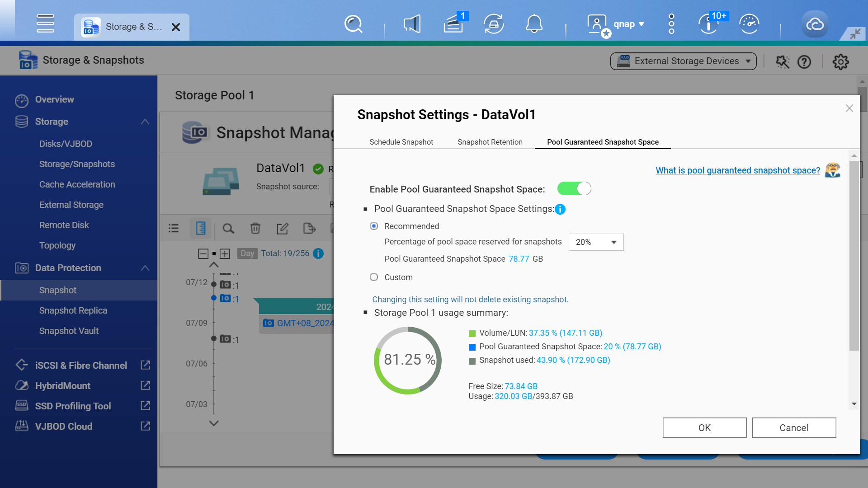The height and width of the screenshot is (488, 868).
Task: Open external devices refresh icon
Action: (x=494, y=24)
